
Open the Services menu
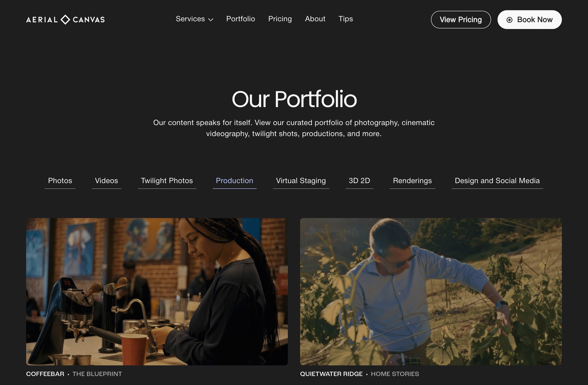194,19
